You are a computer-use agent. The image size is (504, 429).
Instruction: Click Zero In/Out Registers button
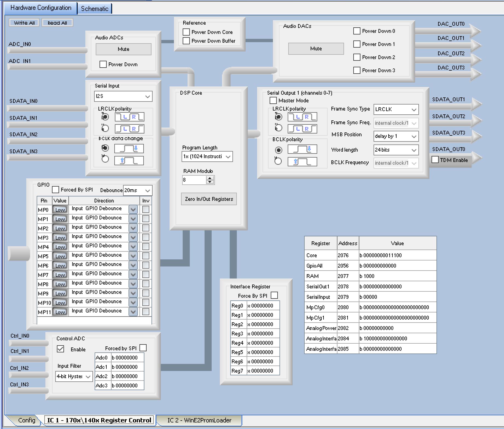coord(209,199)
